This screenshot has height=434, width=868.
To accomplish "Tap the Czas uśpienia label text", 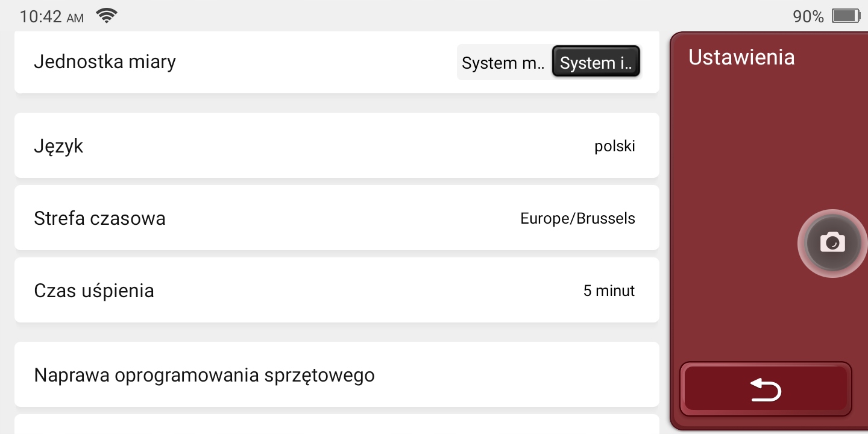I will (94, 291).
